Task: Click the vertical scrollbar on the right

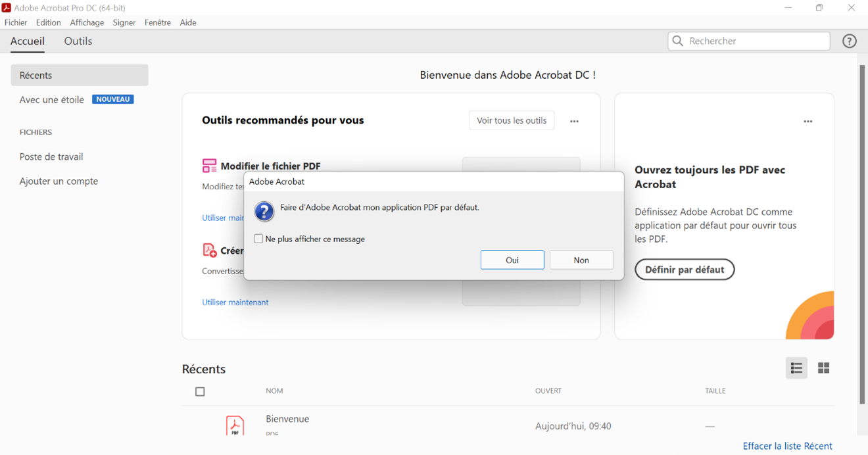Action: pos(862,230)
